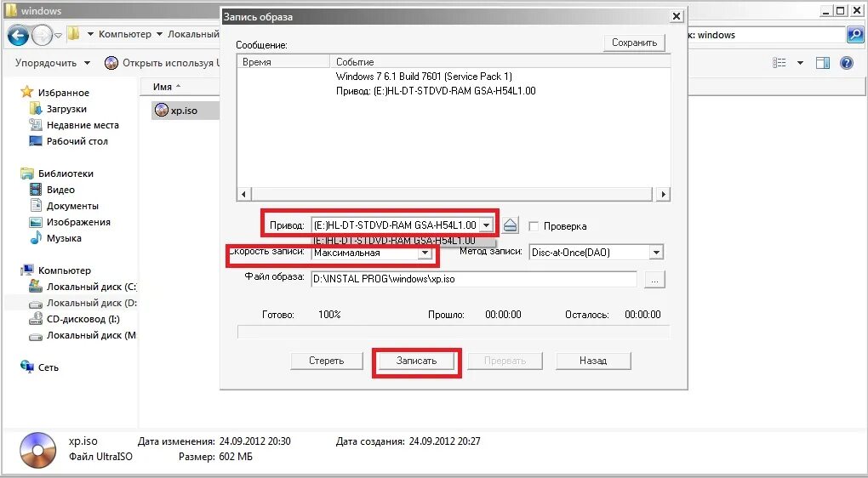Click the Документы library icon
The height and width of the screenshot is (478, 868).
pos(36,205)
